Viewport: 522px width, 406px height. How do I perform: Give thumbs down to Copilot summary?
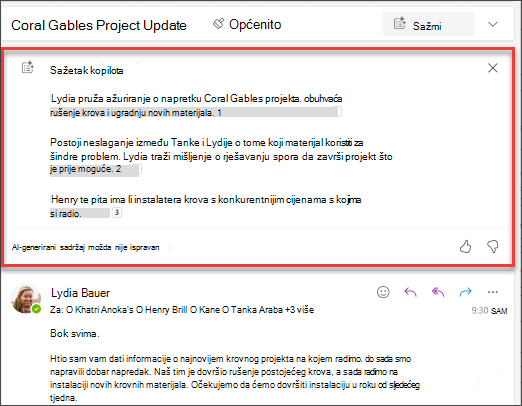(493, 247)
